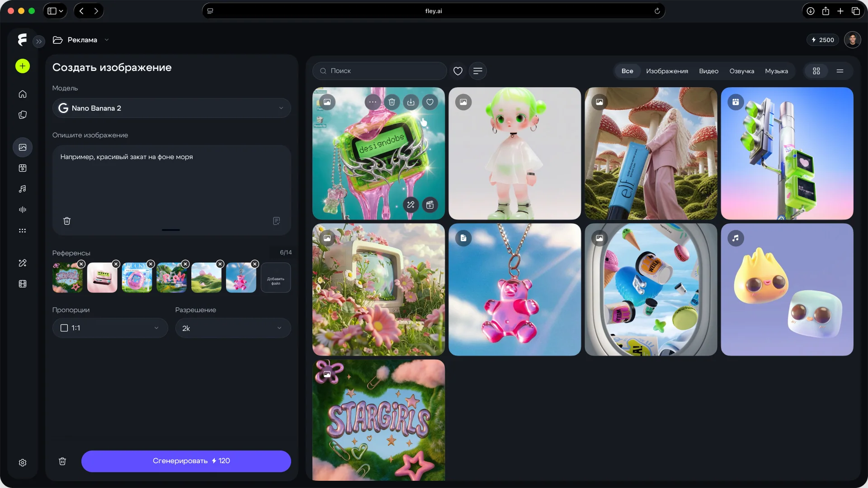The width and height of the screenshot is (868, 488).
Task: Open the 2k resolution dropdown
Action: 233,328
